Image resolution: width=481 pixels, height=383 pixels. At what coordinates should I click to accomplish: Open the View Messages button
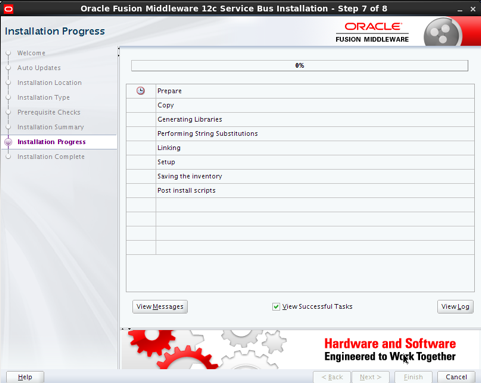click(160, 307)
